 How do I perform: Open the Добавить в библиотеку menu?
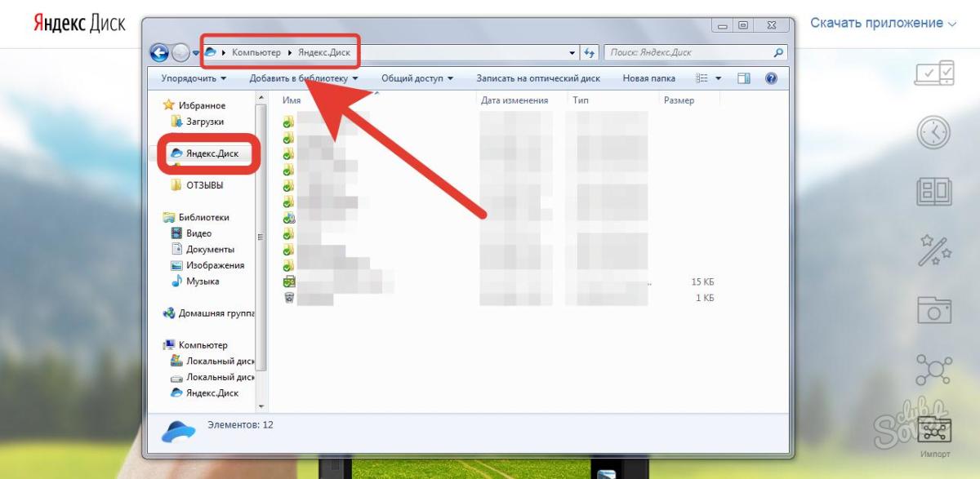click(x=304, y=78)
